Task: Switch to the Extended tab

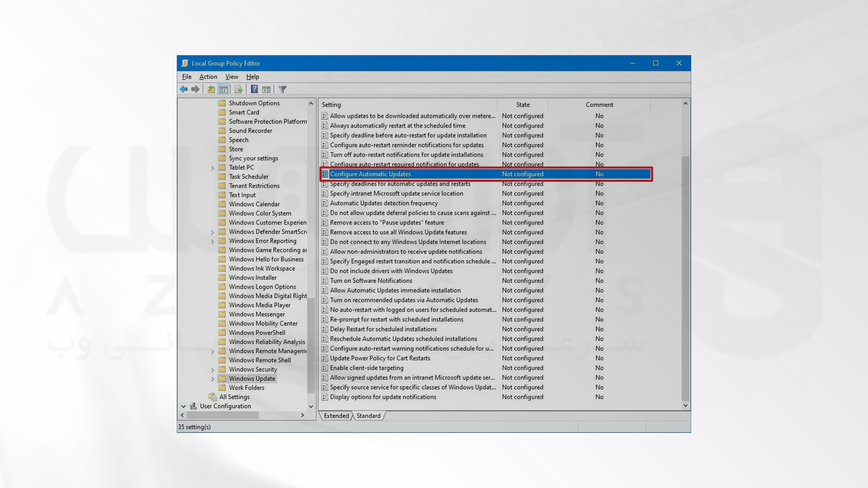Action: click(336, 416)
